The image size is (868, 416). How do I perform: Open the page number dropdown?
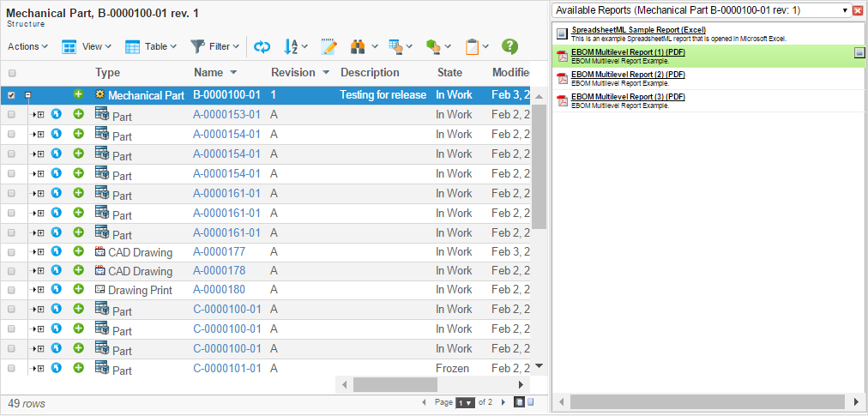465,402
